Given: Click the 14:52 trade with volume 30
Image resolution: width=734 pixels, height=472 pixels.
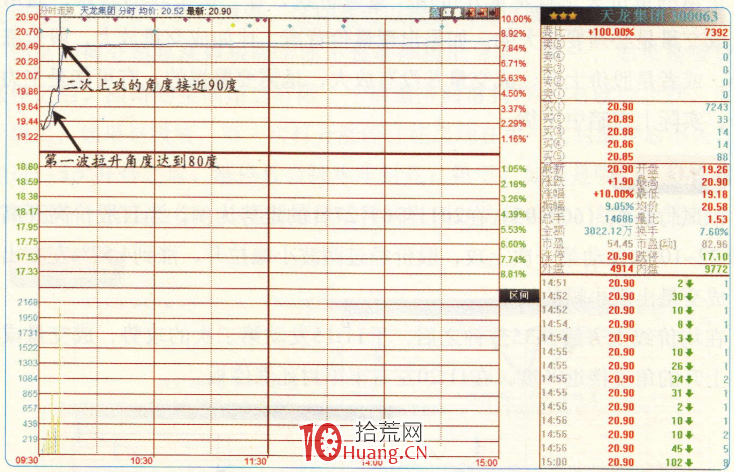Looking at the screenshot, I should tap(635, 296).
